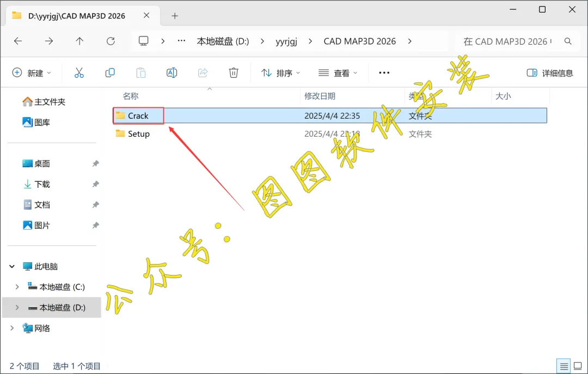Sort by 名称 column header
Viewport: 588px width, 374px height.
click(131, 96)
